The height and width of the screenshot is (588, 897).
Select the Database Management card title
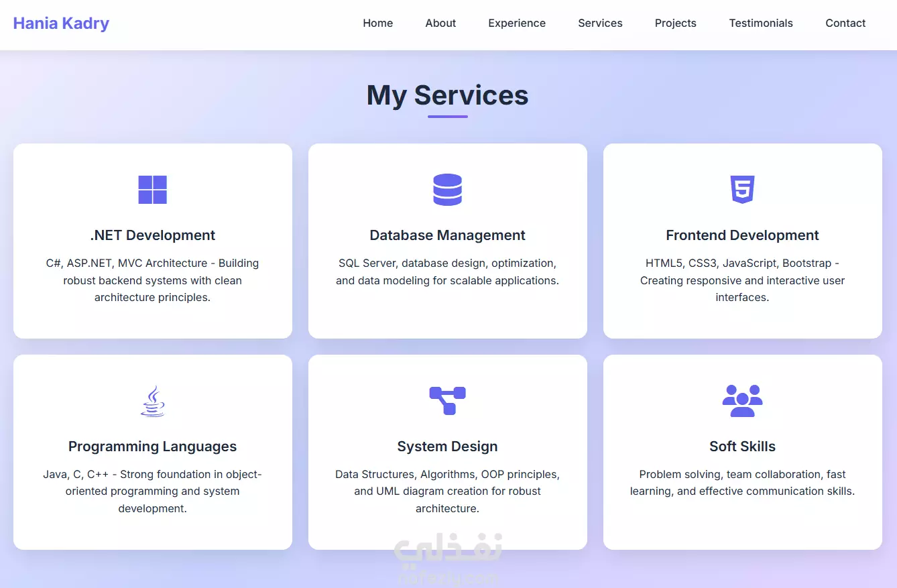(447, 235)
